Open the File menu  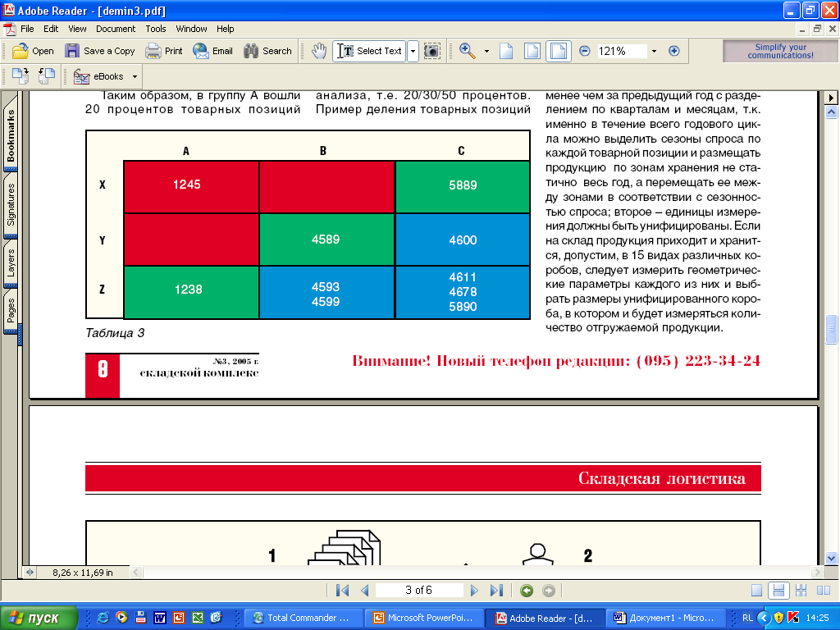[27, 29]
